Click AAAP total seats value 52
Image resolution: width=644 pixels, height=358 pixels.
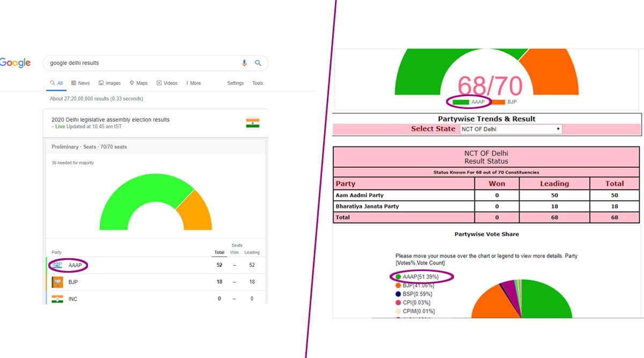219,265
